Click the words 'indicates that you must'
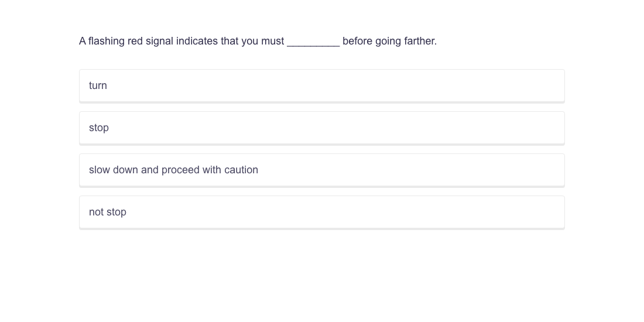644x322 pixels. (229, 41)
